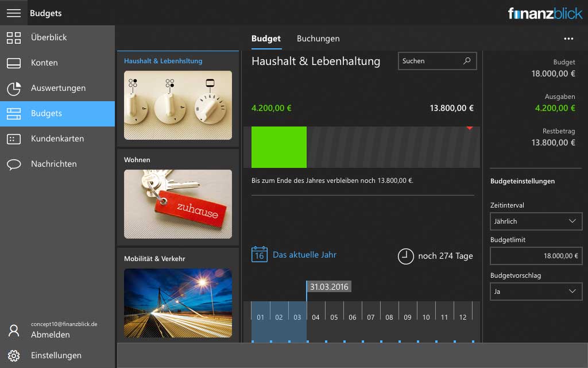This screenshot has height=368, width=588.
Task: Click the finanzblick logo
Action: pos(545,14)
